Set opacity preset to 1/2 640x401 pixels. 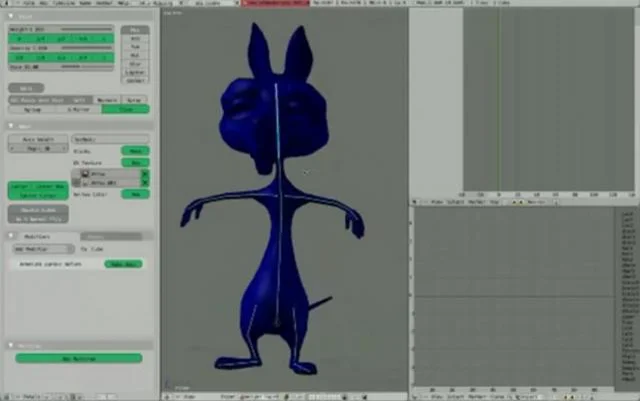click(x=61, y=58)
